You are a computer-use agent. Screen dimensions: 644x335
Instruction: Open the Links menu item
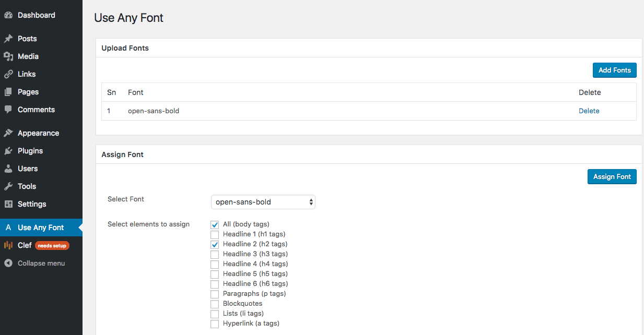(41, 74)
